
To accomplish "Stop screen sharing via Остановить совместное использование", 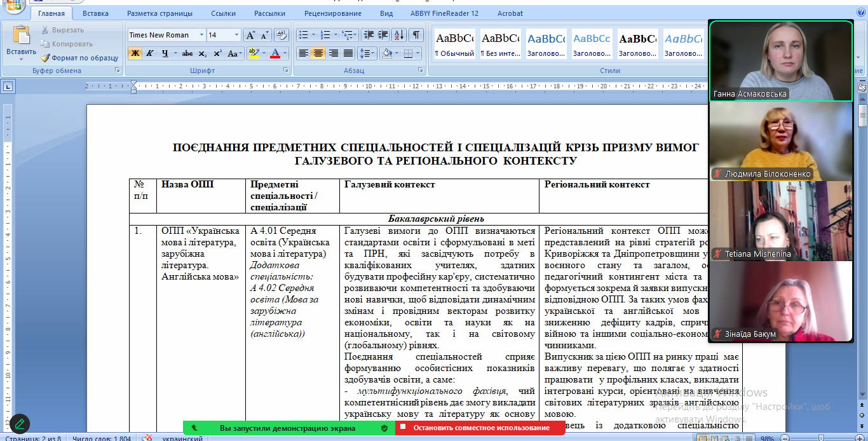I will 480,428.
